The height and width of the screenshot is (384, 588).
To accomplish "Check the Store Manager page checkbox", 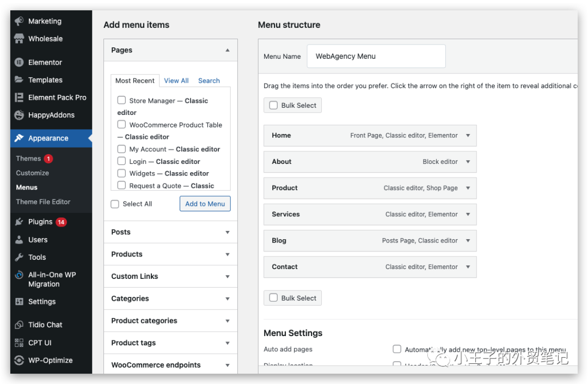I will tap(121, 100).
